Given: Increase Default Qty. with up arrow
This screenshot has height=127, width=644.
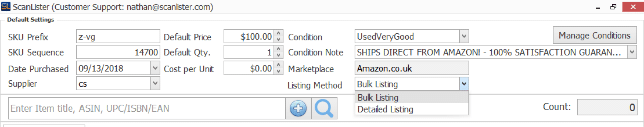Looking at the screenshot, I should [278, 49].
